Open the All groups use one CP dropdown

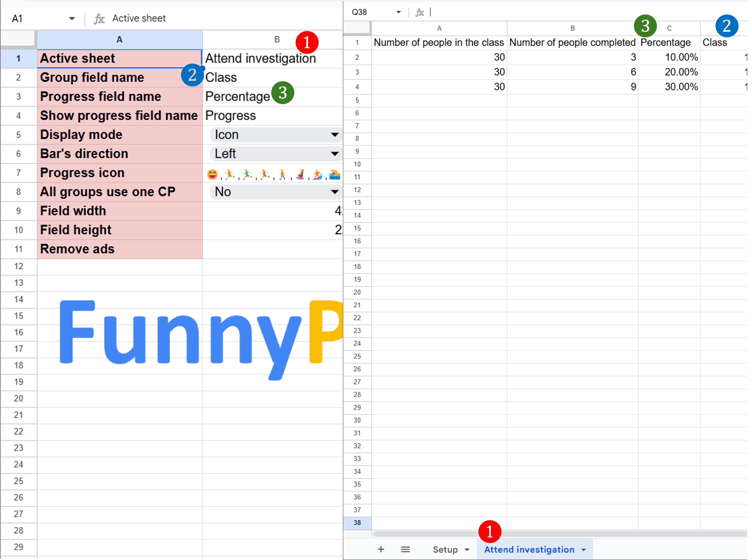(334, 192)
